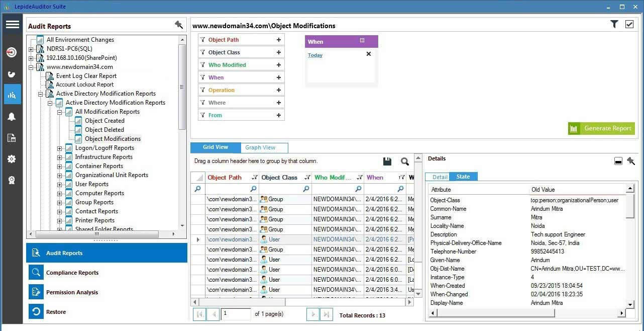644x331 pixels.
Task: Expand the Logon/Logoff Reports node
Action: tap(60, 148)
